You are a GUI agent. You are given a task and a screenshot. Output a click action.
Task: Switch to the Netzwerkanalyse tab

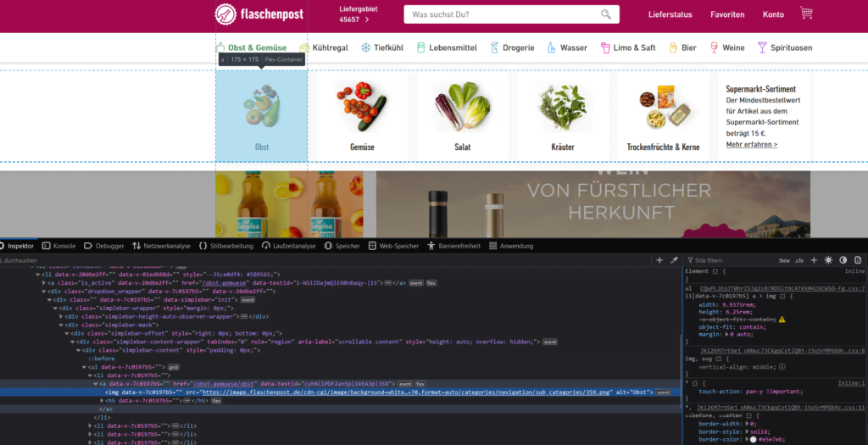pyautogui.click(x=161, y=246)
